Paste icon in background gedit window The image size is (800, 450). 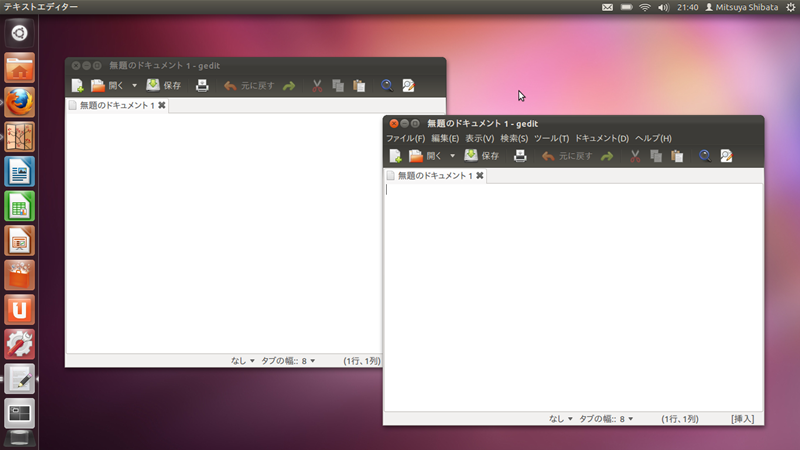359,86
